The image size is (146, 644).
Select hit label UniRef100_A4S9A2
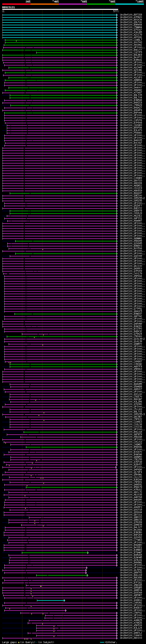(x=131, y=45)
